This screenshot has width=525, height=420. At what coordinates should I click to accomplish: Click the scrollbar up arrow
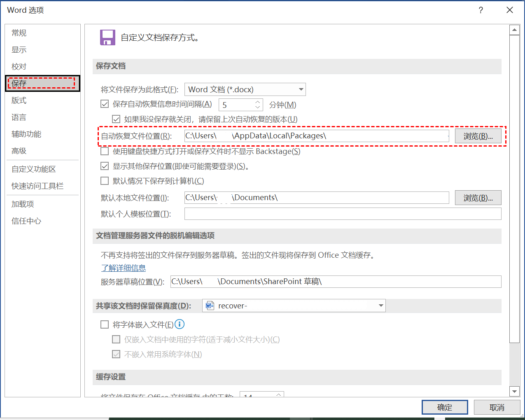coord(514,30)
